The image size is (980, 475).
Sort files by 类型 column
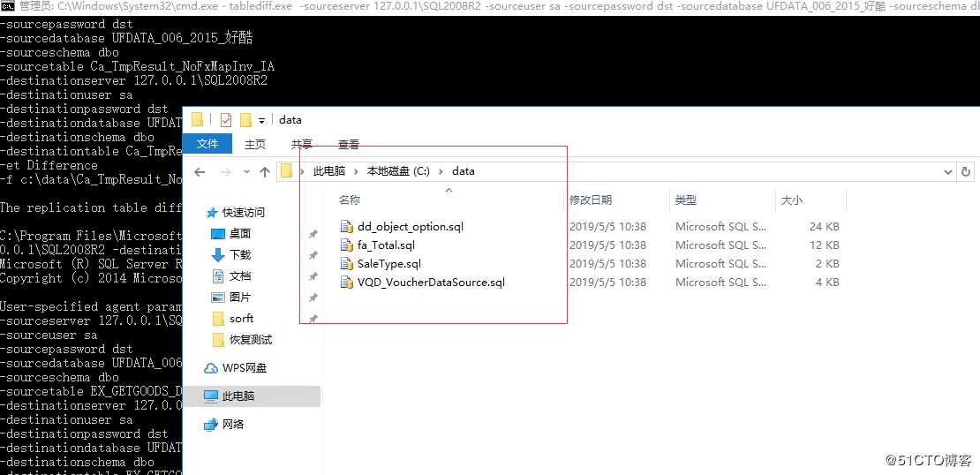[x=686, y=200]
